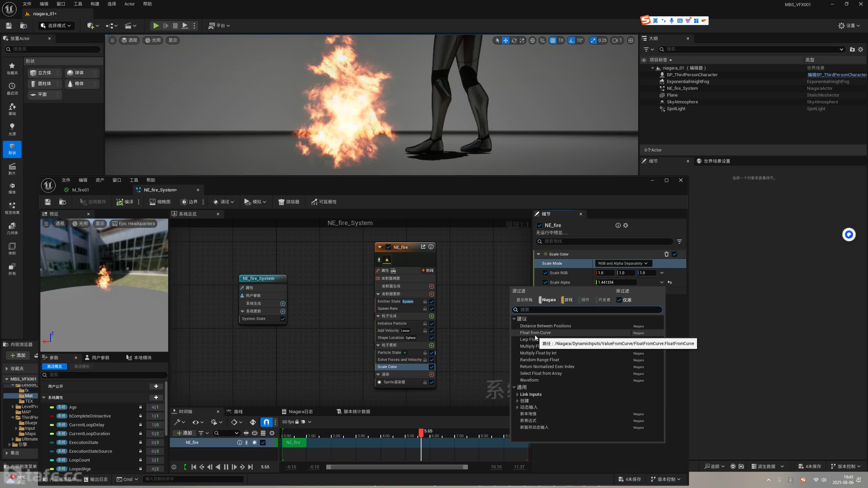Click the red timeline playhead marker at 5.65
This screenshot has width=868, height=488.
tap(421, 433)
